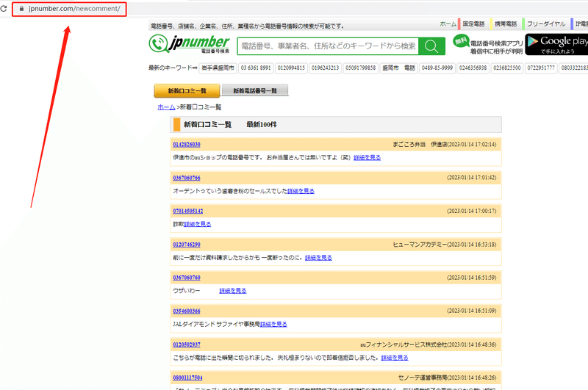
Task: Click 詳細を見る for the JALダイアモンド comment
Action: (x=273, y=325)
